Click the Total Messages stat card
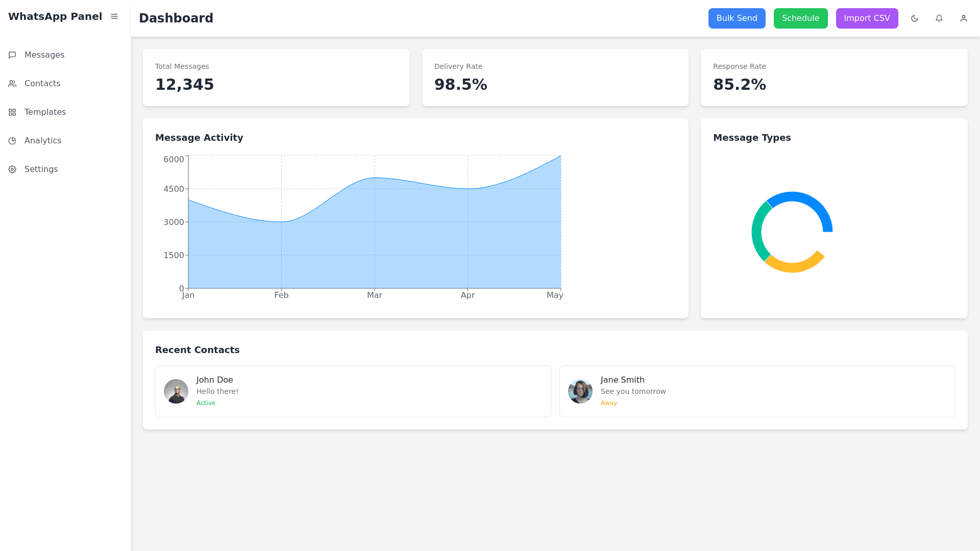 coord(276,78)
